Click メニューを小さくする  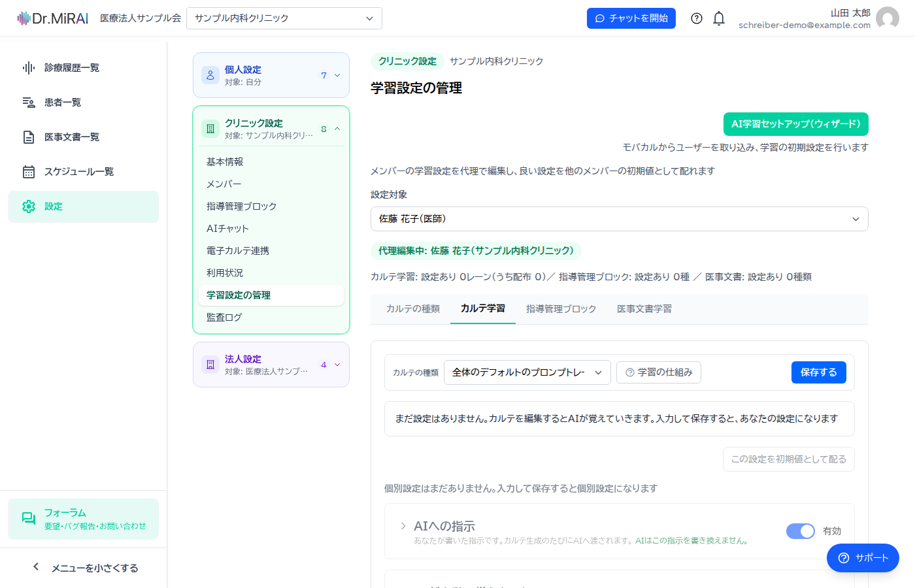tap(84, 568)
